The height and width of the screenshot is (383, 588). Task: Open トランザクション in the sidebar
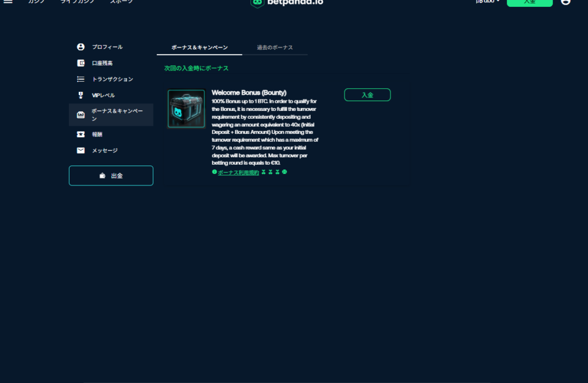[x=111, y=79]
